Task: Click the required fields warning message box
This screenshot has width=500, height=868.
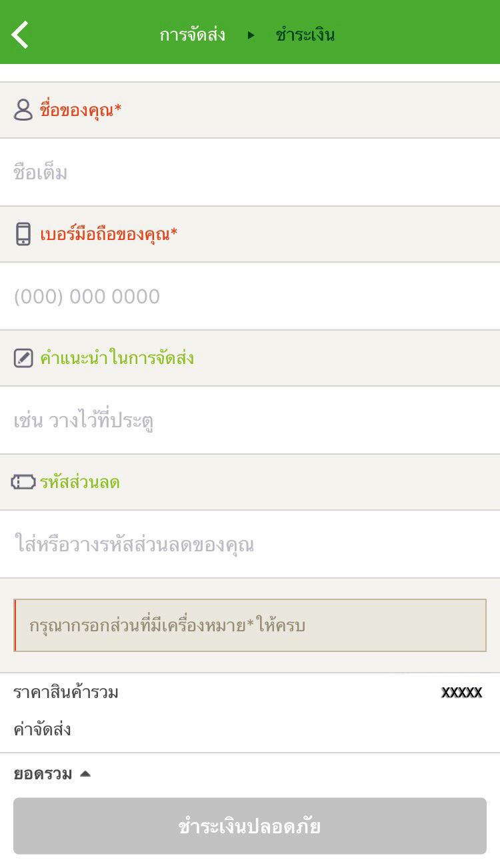Action: (x=250, y=625)
